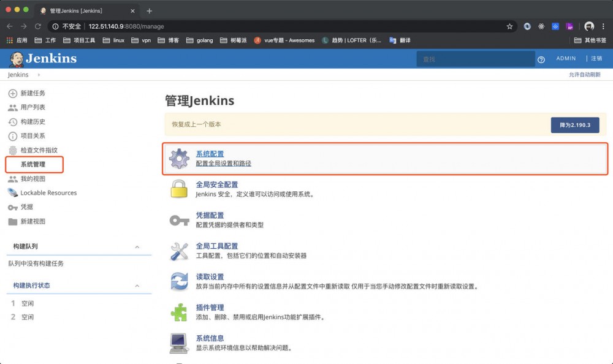Click the Jenkins butler logo
613x364 pixels.
17,58
